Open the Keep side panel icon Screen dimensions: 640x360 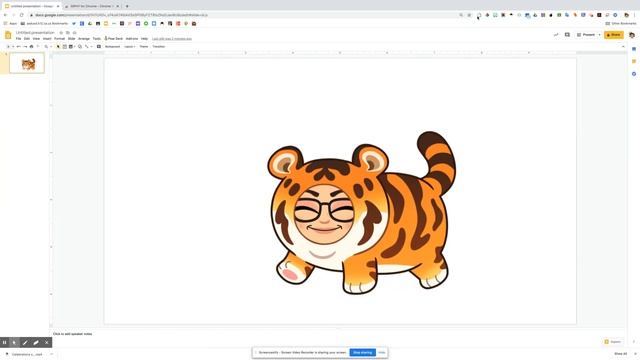click(x=634, y=61)
